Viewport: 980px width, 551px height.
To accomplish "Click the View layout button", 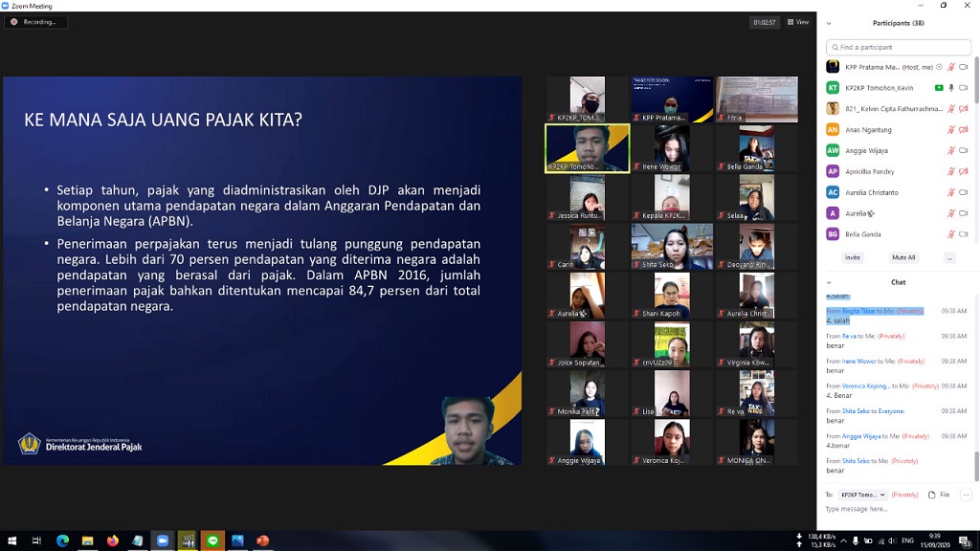I will tap(798, 22).
